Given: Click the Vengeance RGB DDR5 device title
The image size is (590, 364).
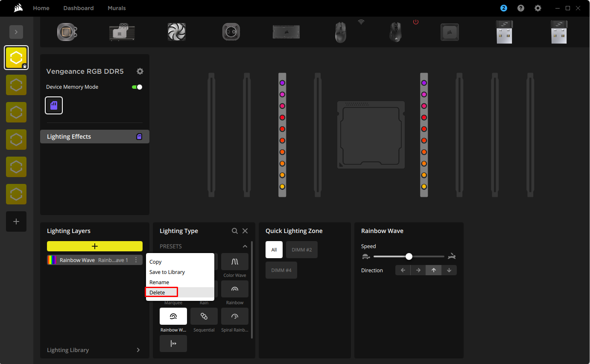Looking at the screenshot, I should (85, 71).
